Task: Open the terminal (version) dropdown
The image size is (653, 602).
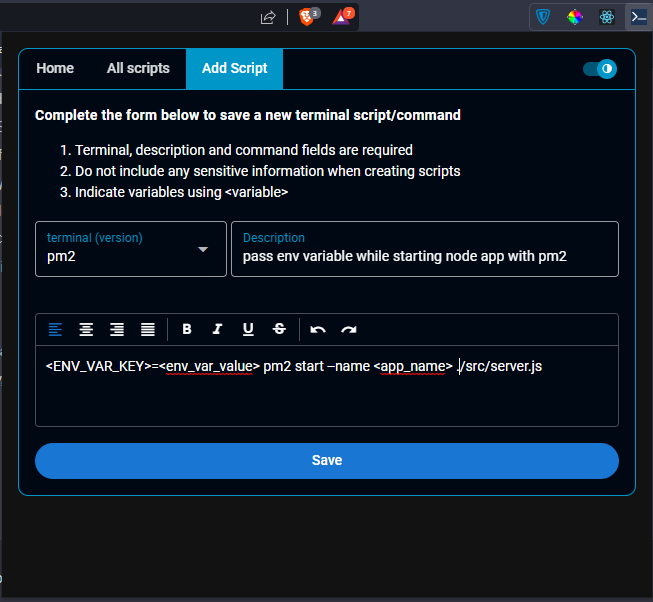Action: 131,249
